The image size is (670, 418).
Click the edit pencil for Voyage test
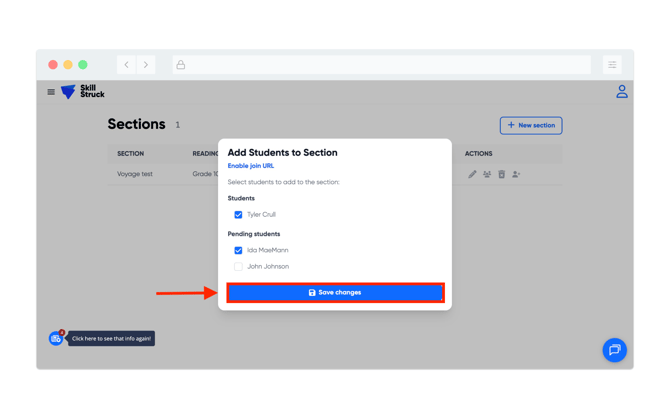(472, 174)
